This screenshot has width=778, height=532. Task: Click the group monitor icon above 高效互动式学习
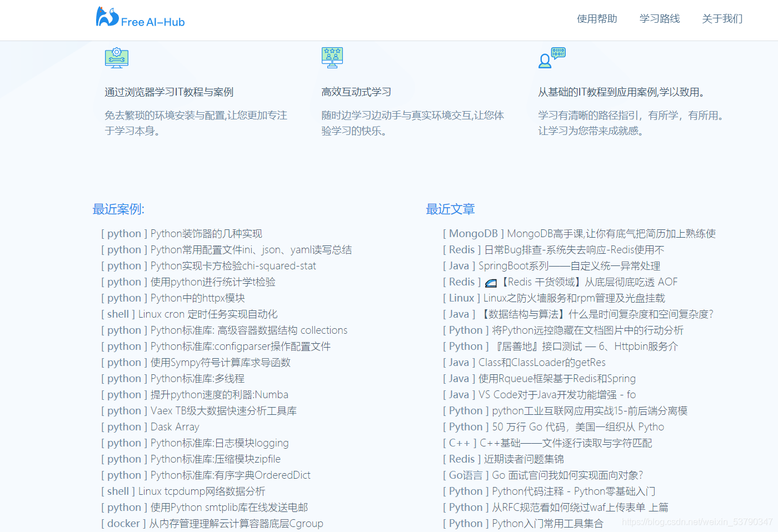(332, 57)
